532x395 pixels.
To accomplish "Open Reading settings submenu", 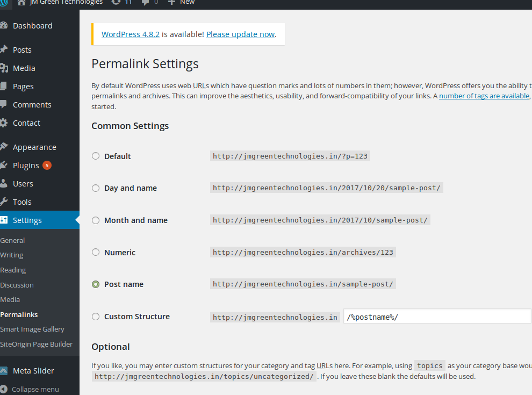I will [x=13, y=270].
